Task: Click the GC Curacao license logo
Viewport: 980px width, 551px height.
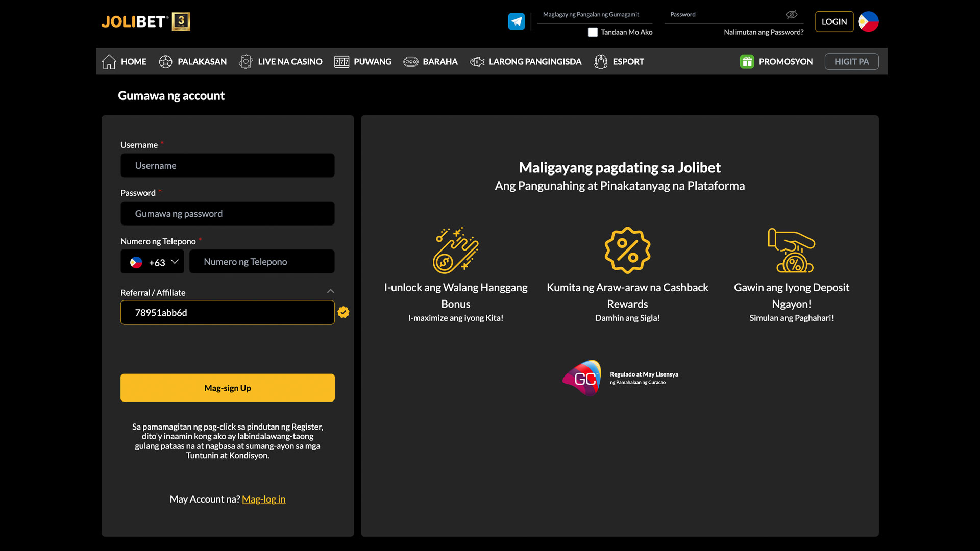Action: (582, 378)
